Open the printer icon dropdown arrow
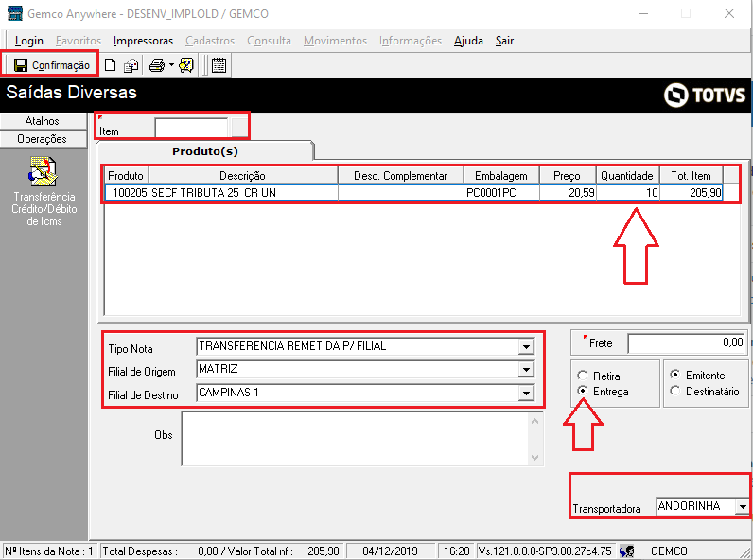 171,65
